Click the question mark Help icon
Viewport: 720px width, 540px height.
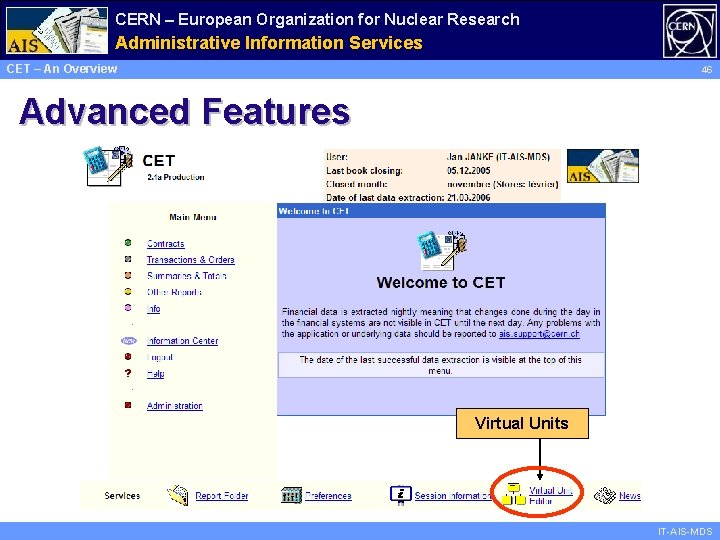tap(128, 373)
